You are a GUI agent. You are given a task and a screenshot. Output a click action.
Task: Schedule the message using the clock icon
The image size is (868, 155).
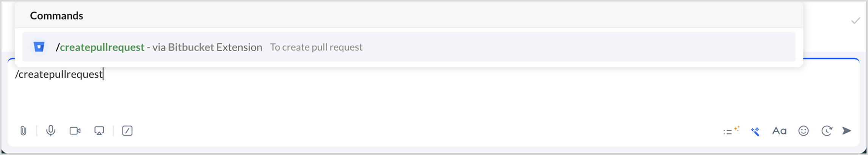(x=827, y=131)
